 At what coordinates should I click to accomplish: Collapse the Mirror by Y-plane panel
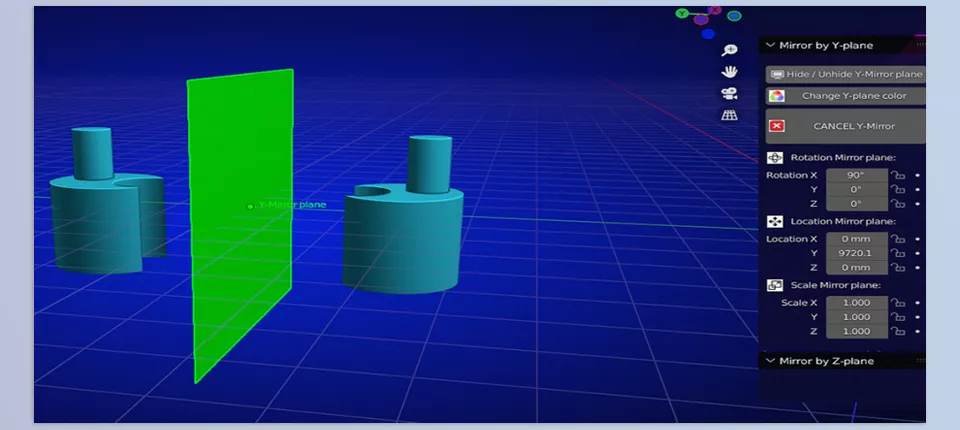[769, 45]
